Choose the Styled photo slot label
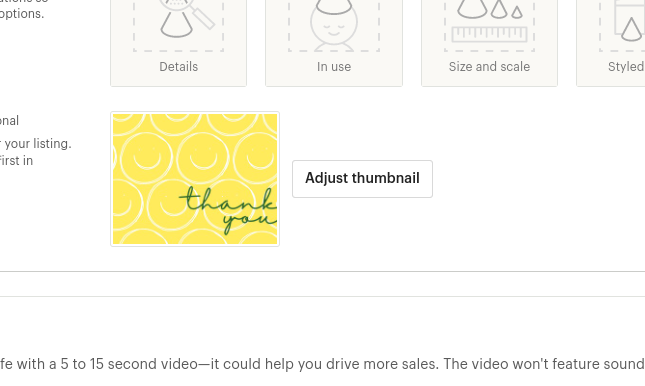 point(626,67)
